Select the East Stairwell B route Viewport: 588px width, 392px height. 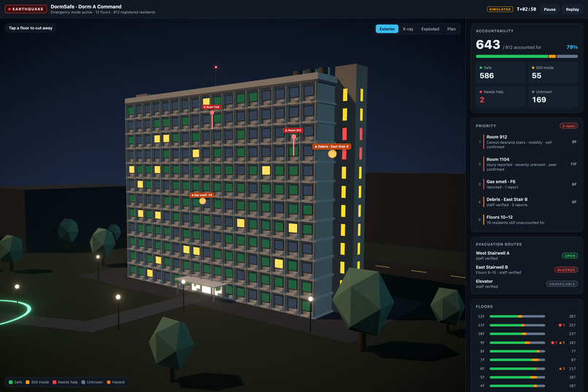pos(527,269)
